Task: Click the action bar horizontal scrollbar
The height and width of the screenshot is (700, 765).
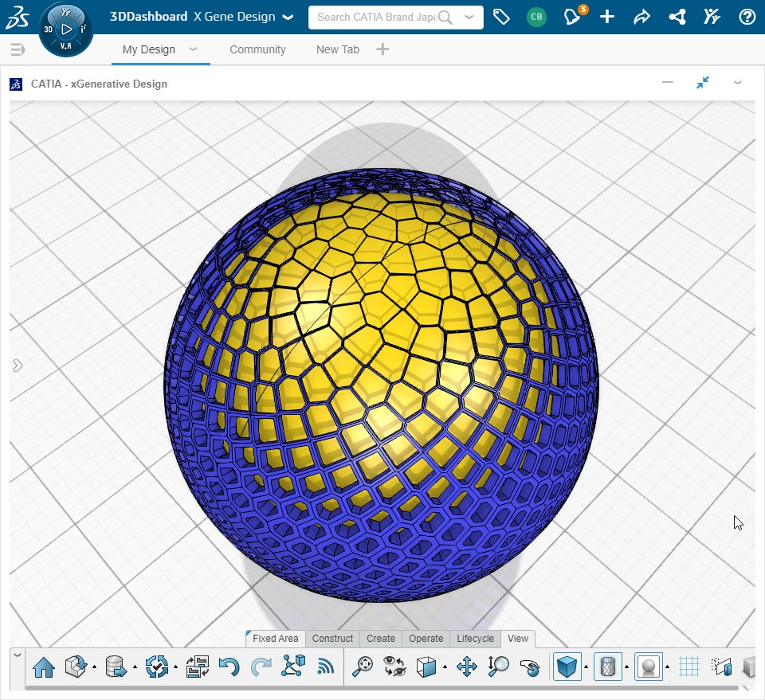Action: coord(382,688)
